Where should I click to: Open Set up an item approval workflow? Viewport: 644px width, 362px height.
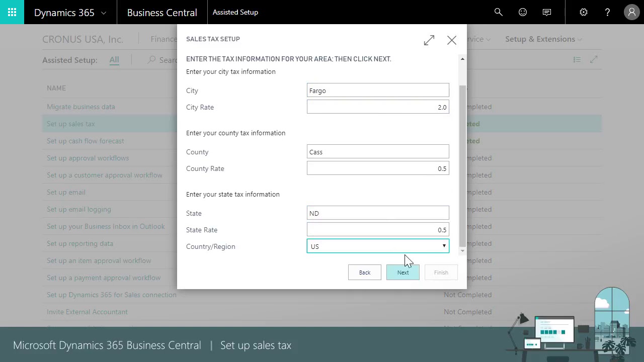pos(99,260)
